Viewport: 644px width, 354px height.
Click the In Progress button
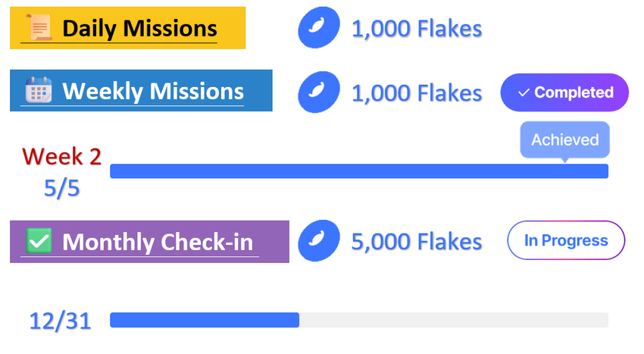565,240
